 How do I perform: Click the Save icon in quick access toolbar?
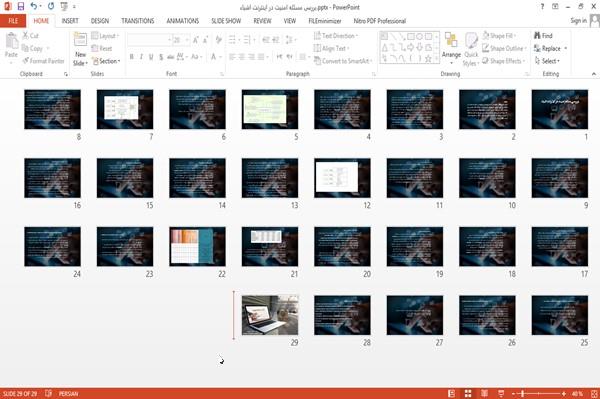tap(21, 7)
